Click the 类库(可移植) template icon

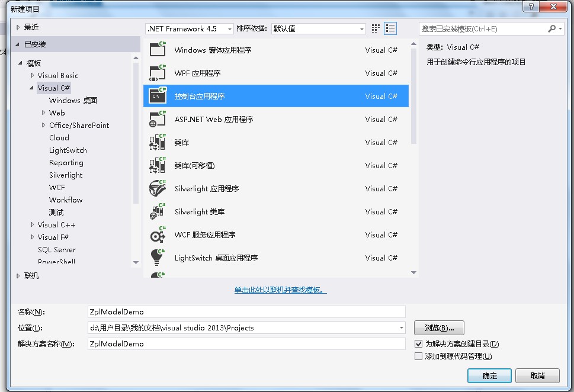(x=158, y=165)
